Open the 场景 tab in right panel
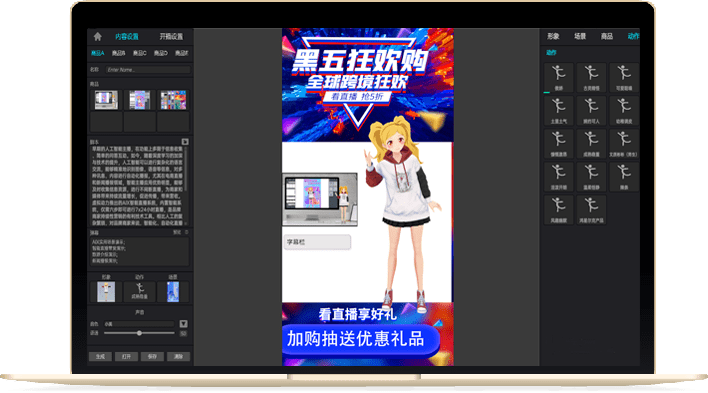This screenshot has width=708, height=393. tap(580, 36)
